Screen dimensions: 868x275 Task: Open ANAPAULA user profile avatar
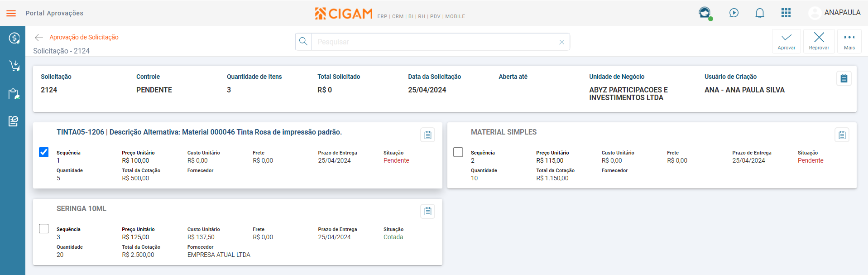pyautogui.click(x=815, y=13)
